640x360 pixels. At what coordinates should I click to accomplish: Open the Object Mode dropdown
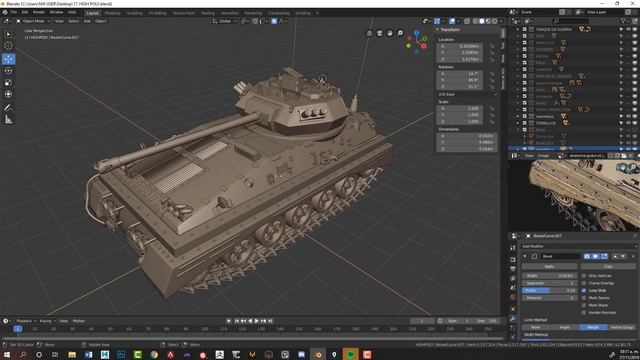[33, 21]
